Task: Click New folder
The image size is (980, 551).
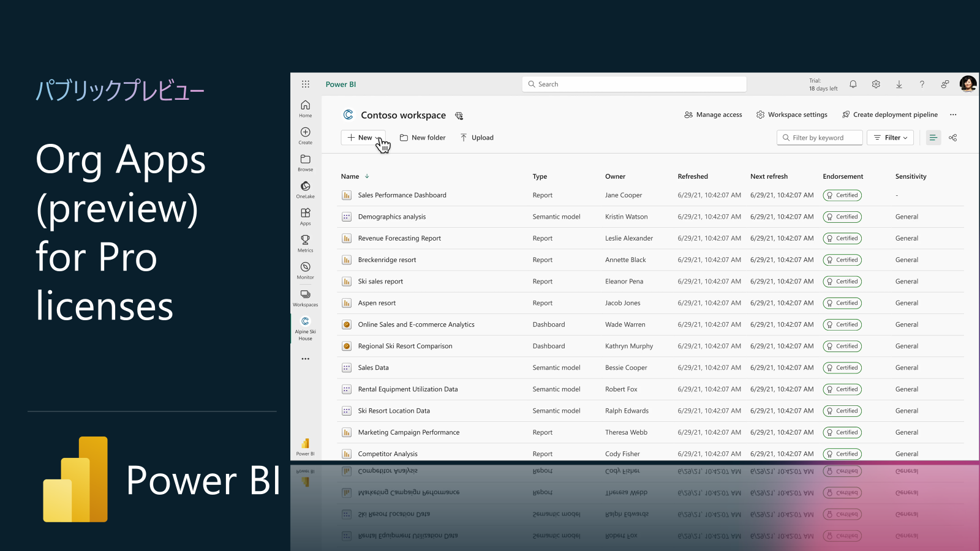Action: [x=423, y=138]
